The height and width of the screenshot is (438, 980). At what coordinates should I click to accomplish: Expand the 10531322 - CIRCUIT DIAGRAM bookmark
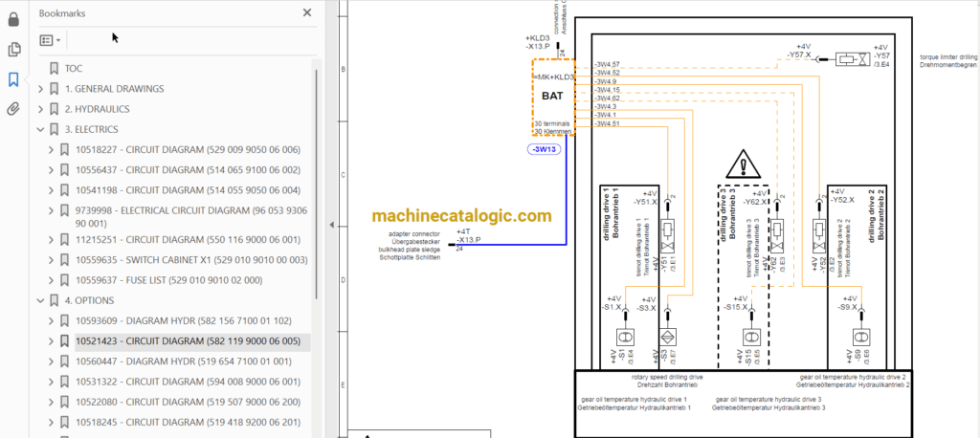(x=52, y=382)
